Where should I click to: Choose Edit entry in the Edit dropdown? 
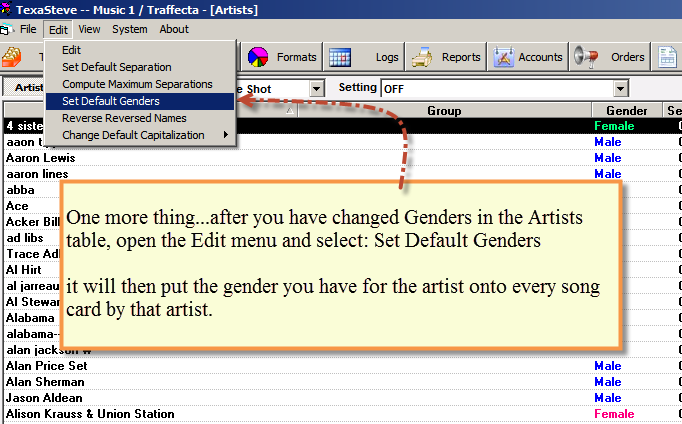click(x=140, y=50)
